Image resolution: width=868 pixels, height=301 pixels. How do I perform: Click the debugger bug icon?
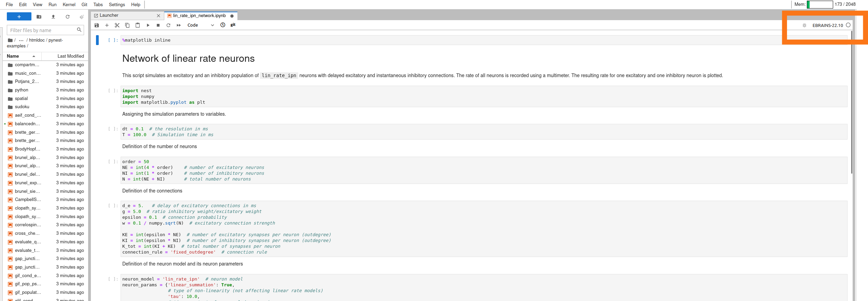tap(804, 25)
